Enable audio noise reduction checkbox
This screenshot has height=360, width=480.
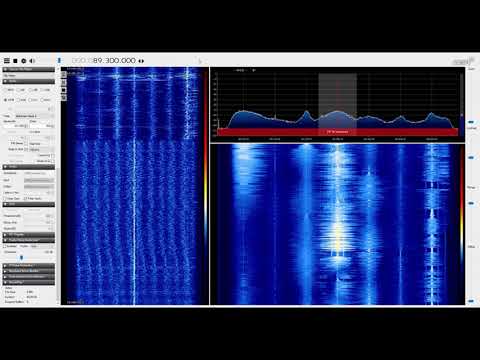pos(5,246)
